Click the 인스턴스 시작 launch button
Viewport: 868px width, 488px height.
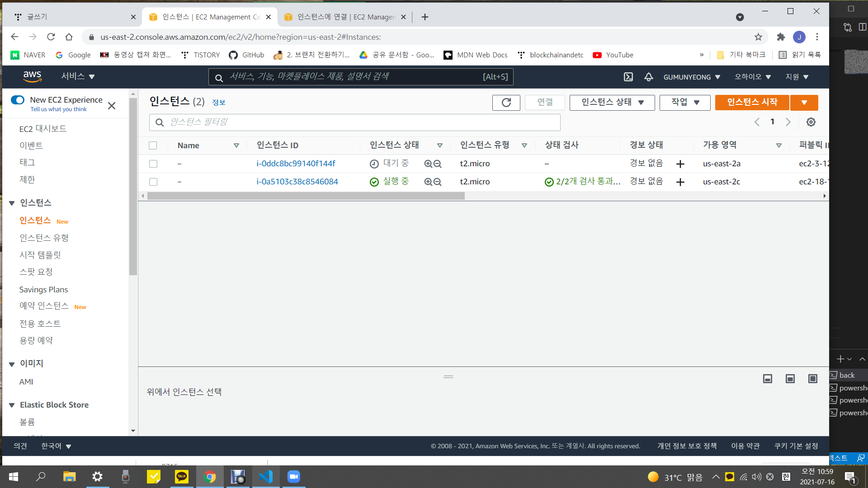(752, 103)
